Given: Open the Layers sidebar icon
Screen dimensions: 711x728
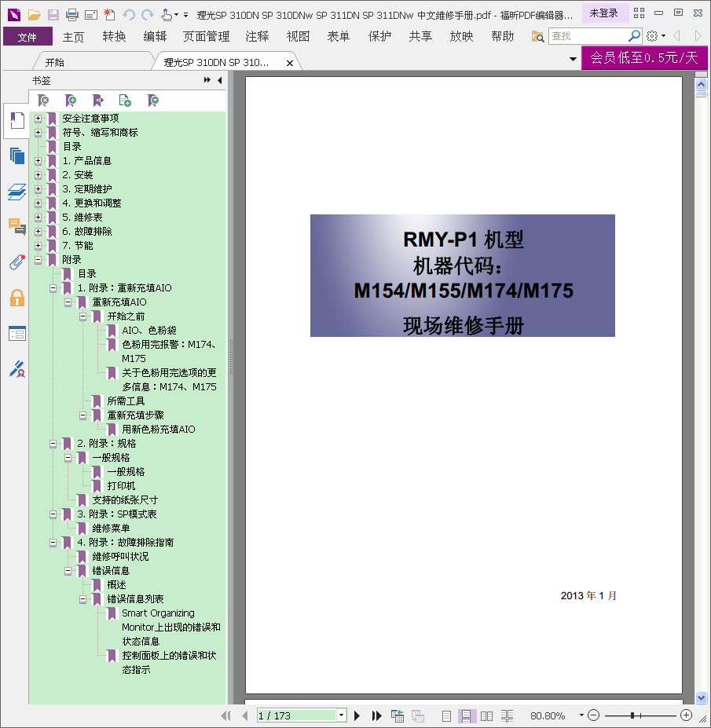Looking at the screenshot, I should [x=16, y=192].
